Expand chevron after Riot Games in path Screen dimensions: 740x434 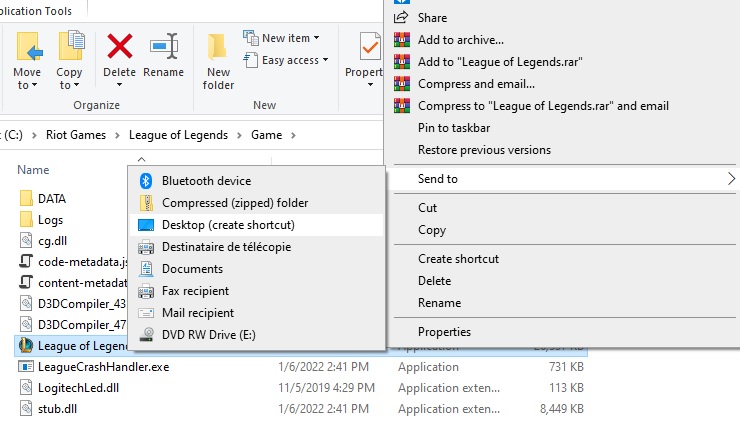click(118, 135)
